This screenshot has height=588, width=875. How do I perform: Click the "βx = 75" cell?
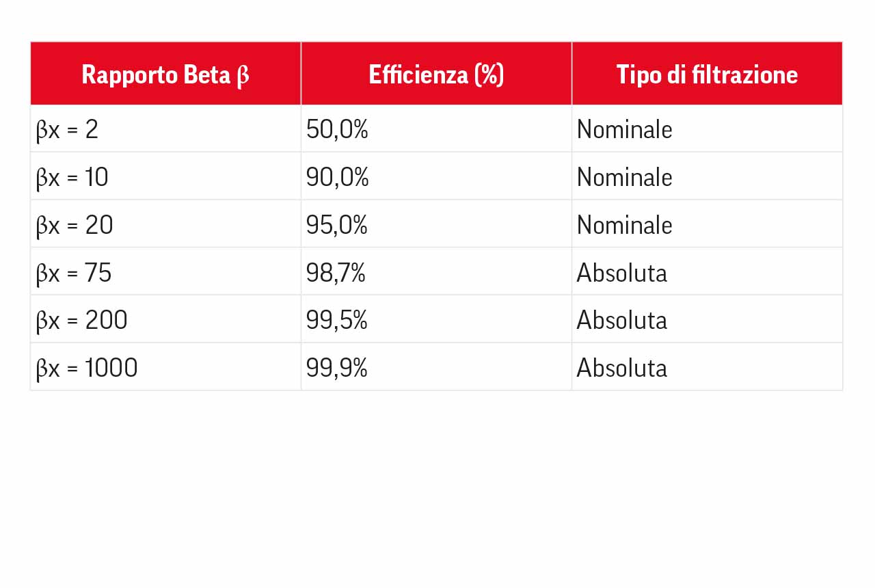[74, 273]
